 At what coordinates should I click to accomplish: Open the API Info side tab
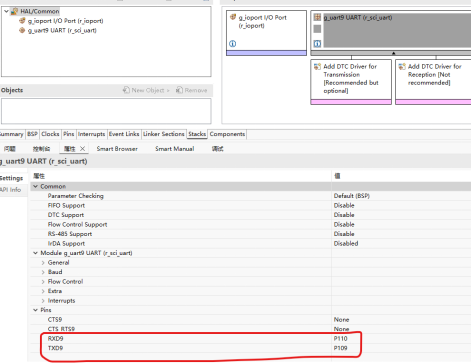coord(11,190)
